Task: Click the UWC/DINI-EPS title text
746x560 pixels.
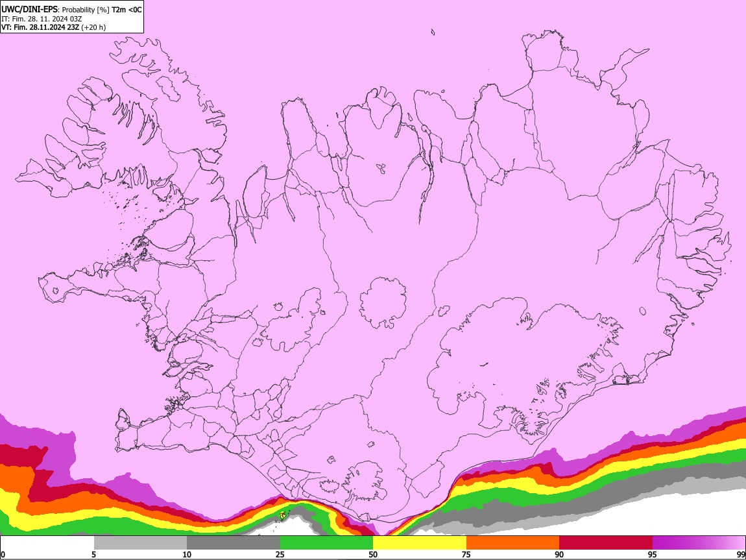Action: coord(30,9)
